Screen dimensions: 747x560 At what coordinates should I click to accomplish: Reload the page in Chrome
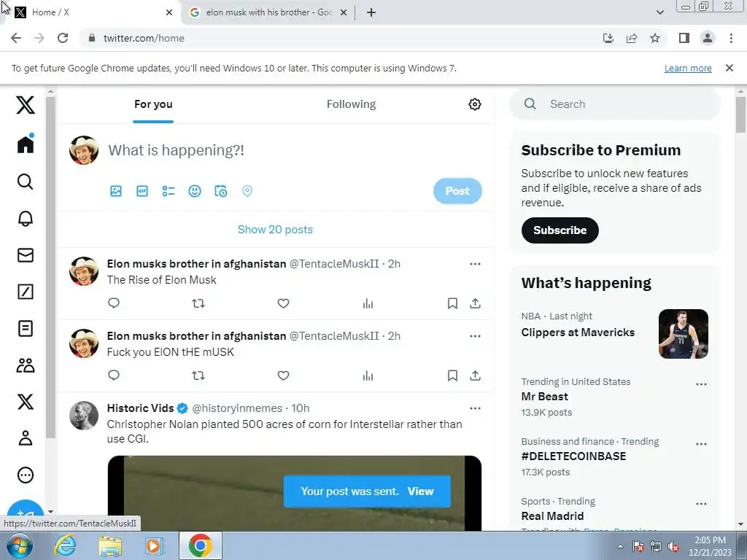tap(63, 38)
